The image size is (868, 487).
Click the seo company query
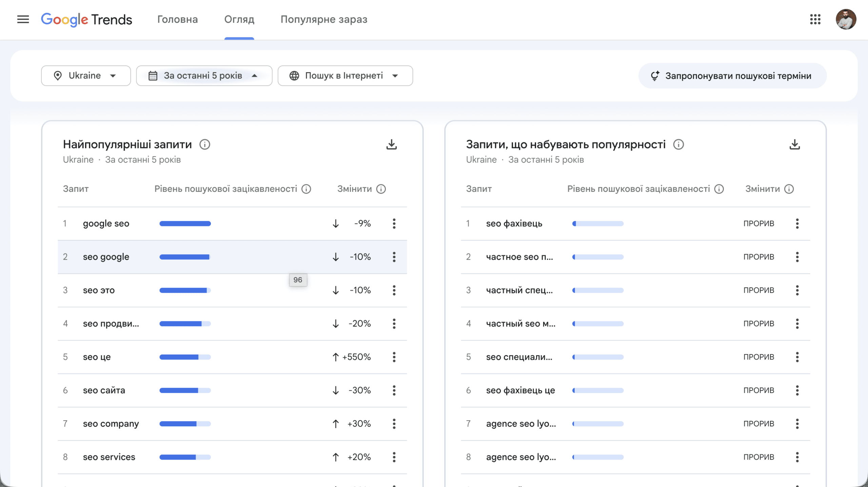tap(111, 424)
